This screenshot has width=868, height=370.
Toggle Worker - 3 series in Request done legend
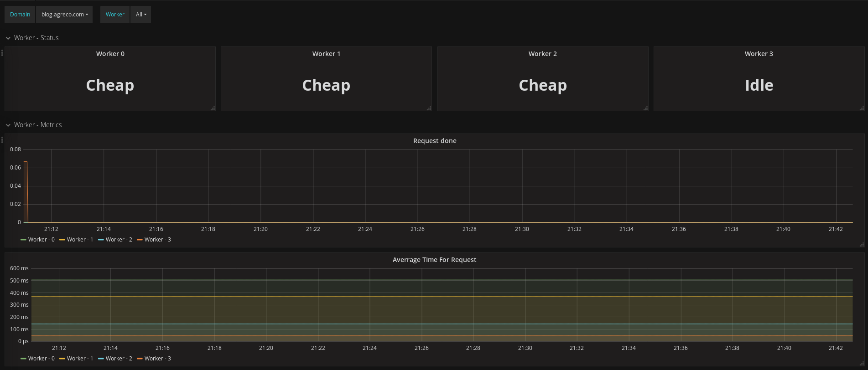[158, 240]
